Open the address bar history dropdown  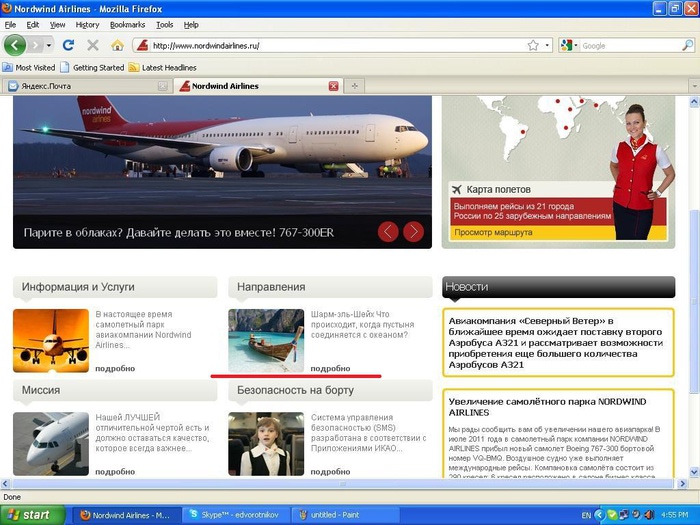547,46
